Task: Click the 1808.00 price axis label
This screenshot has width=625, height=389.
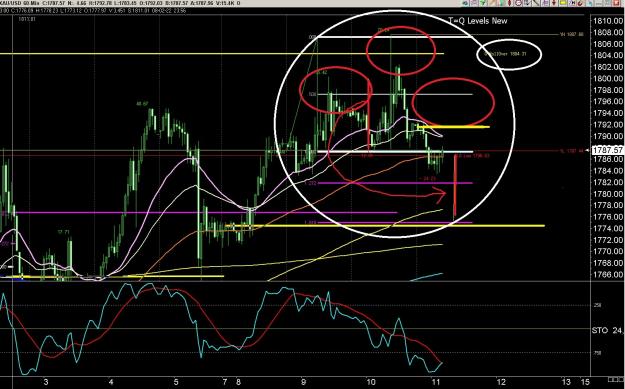Action: coord(608,32)
